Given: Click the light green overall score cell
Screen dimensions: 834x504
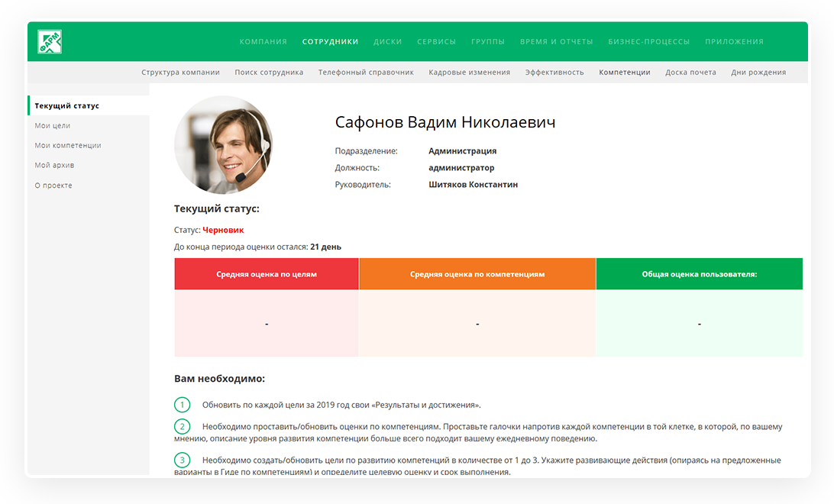Looking at the screenshot, I should click(700, 323).
